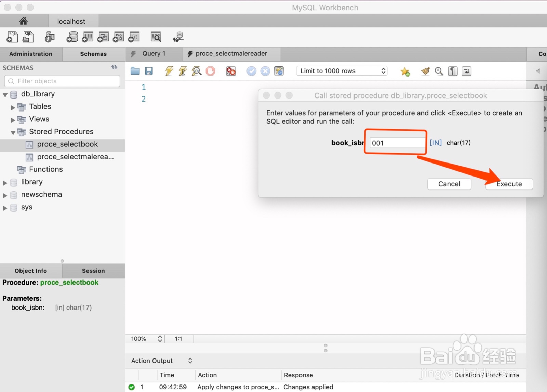Create a new view icon
The width and height of the screenshot is (547, 392).
[103, 37]
